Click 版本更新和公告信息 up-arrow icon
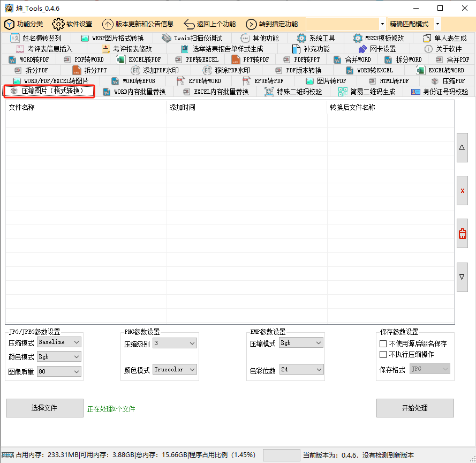The image size is (476, 463). click(x=108, y=24)
